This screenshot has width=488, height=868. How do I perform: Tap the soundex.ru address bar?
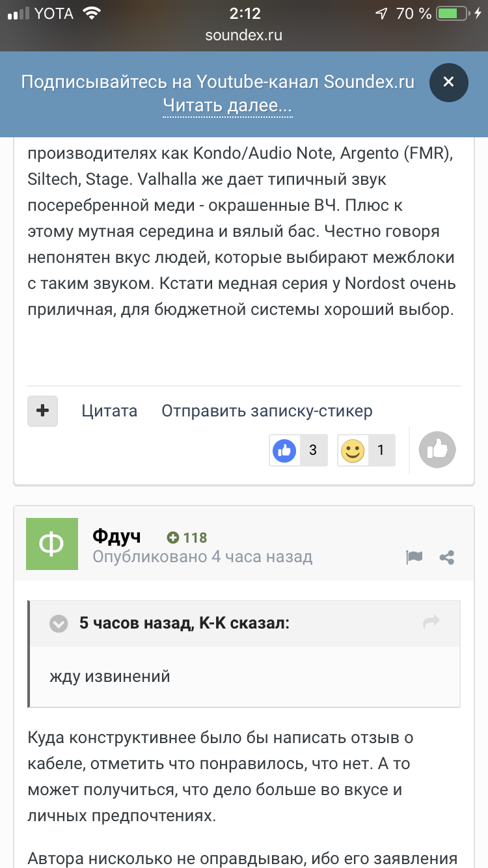click(x=244, y=35)
